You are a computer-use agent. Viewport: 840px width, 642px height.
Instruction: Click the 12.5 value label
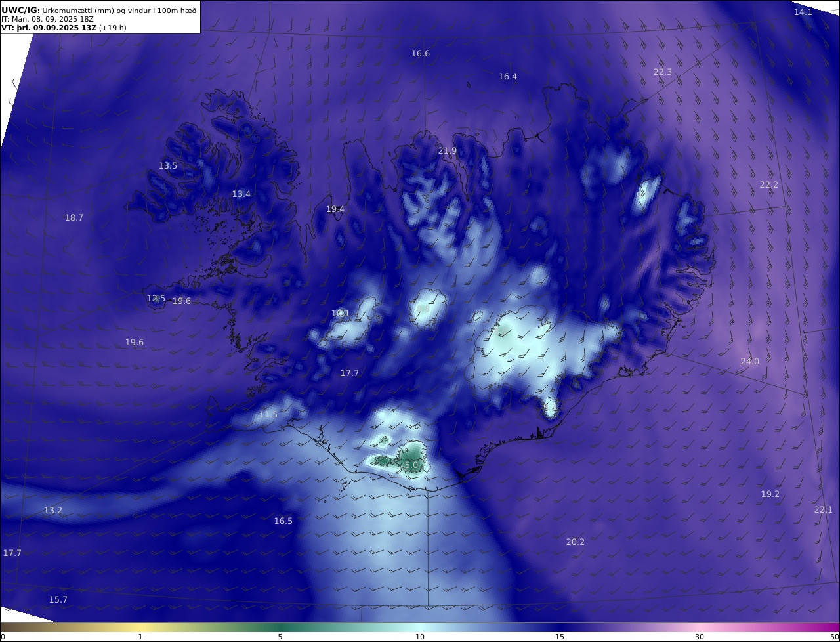(156, 299)
